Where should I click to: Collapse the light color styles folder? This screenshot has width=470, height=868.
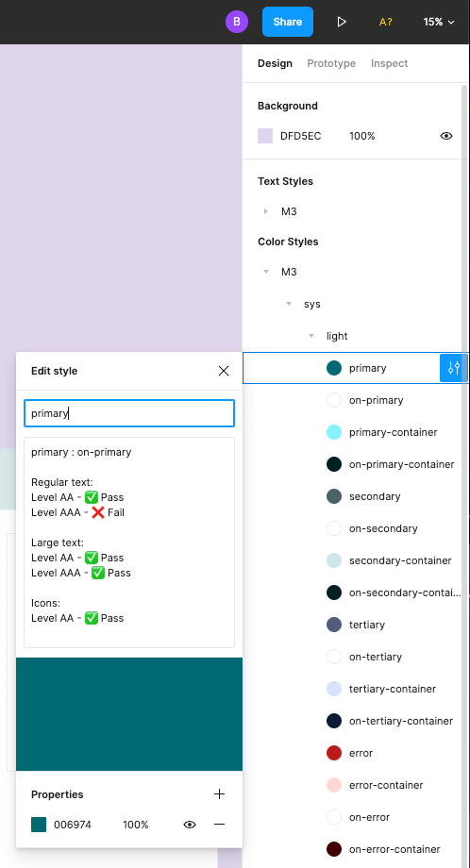311,336
